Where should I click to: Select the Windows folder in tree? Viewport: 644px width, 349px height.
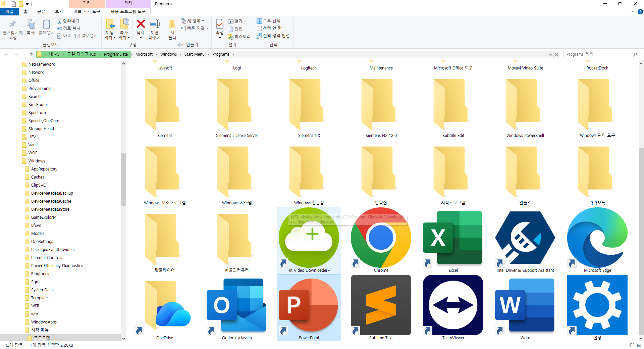click(37, 161)
